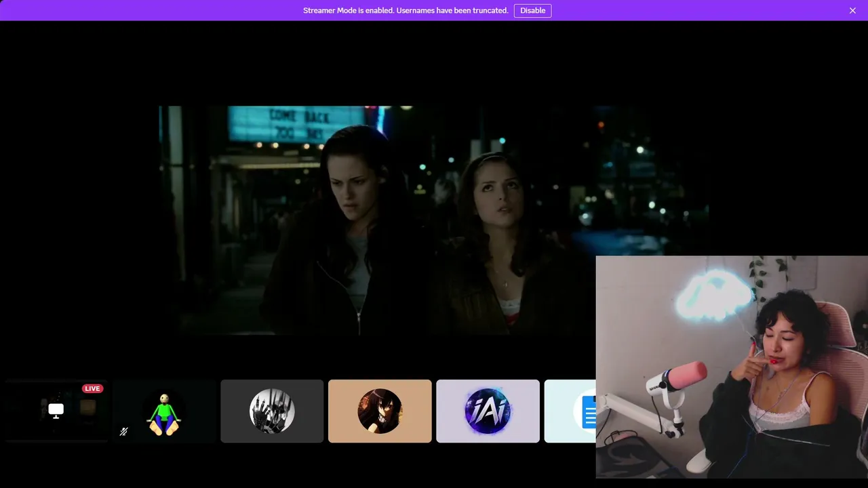Click the Disable button for Streamer Mode
This screenshot has width=868, height=488.
click(x=532, y=10)
